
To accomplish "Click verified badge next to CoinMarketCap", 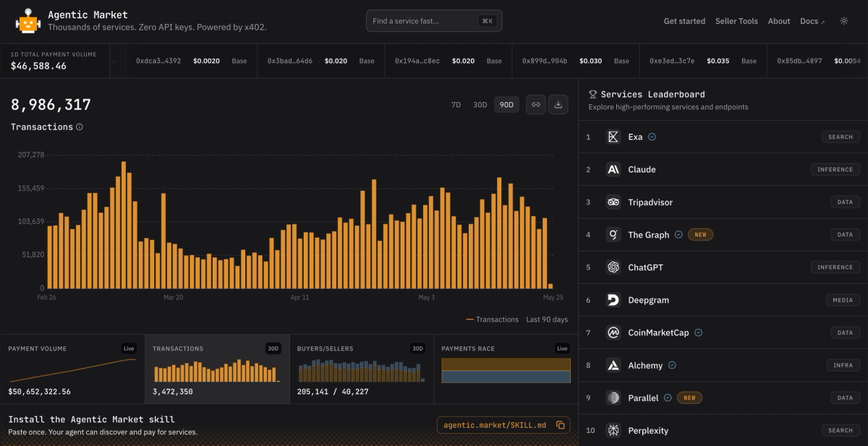I will [698, 332].
